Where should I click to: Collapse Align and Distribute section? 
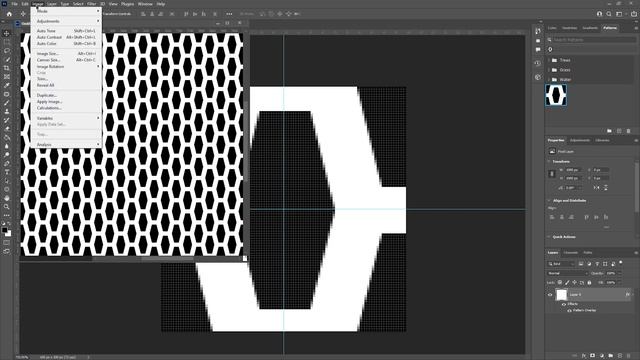[549, 200]
